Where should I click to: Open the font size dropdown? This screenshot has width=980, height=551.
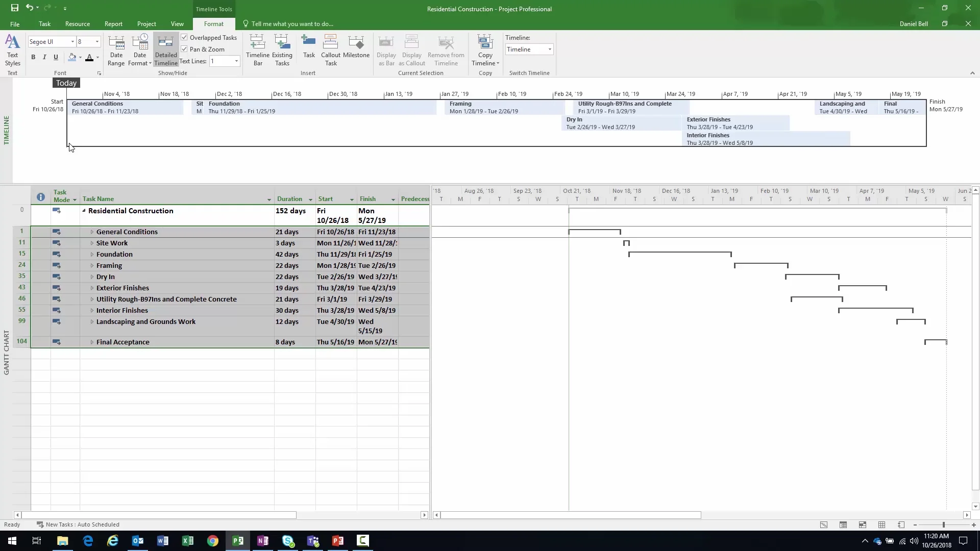coord(97,42)
